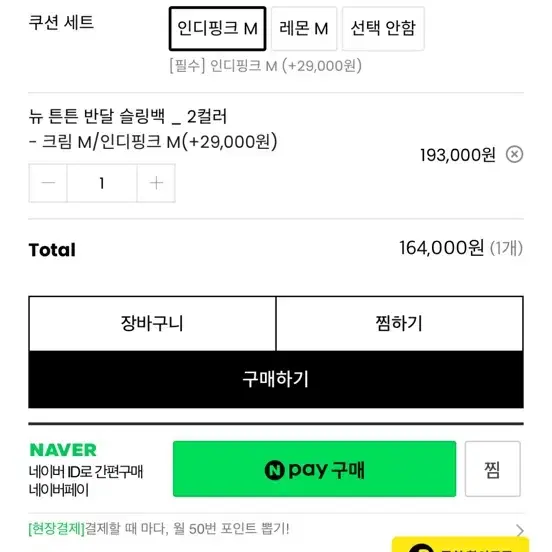
Task: Tap the black 구매하기 button
Action: pos(276,380)
